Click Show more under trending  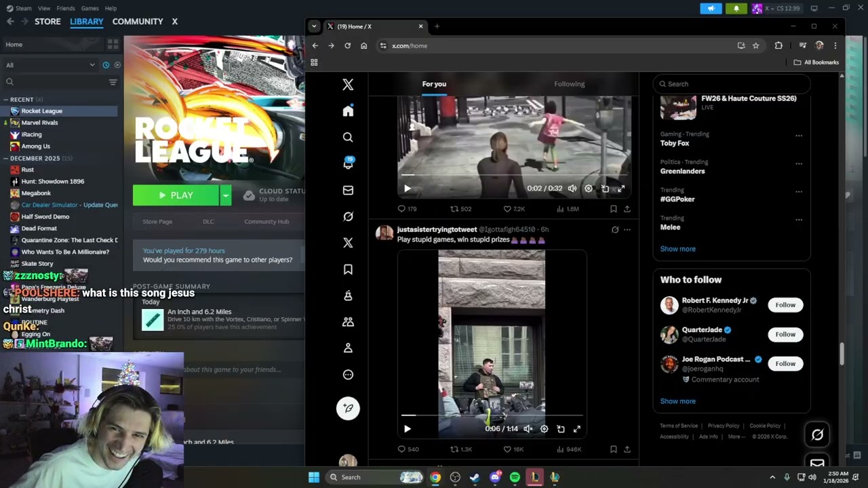click(677, 249)
